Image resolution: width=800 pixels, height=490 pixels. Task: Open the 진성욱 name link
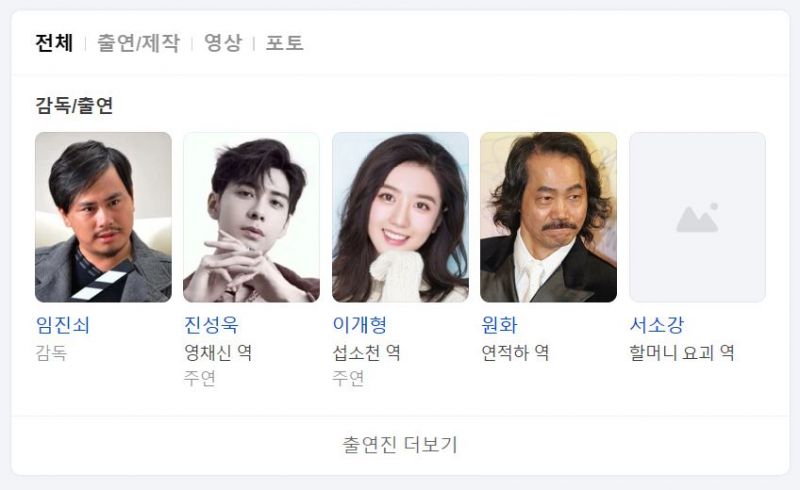(211, 325)
